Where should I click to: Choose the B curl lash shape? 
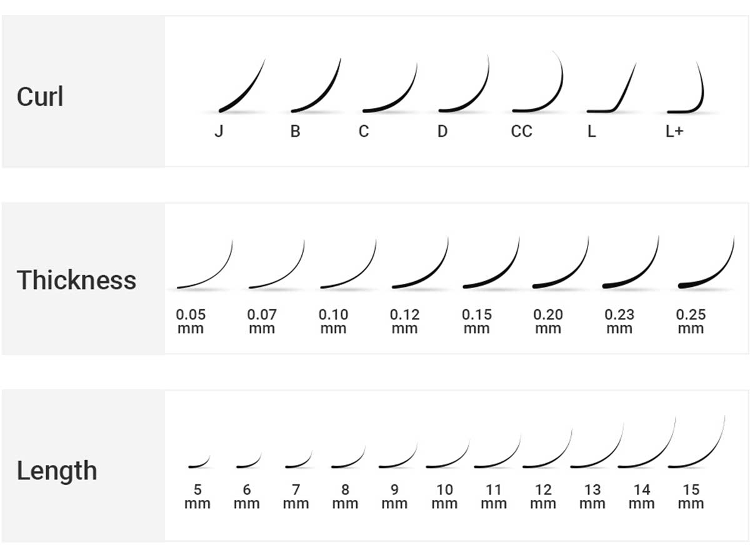tap(316, 86)
